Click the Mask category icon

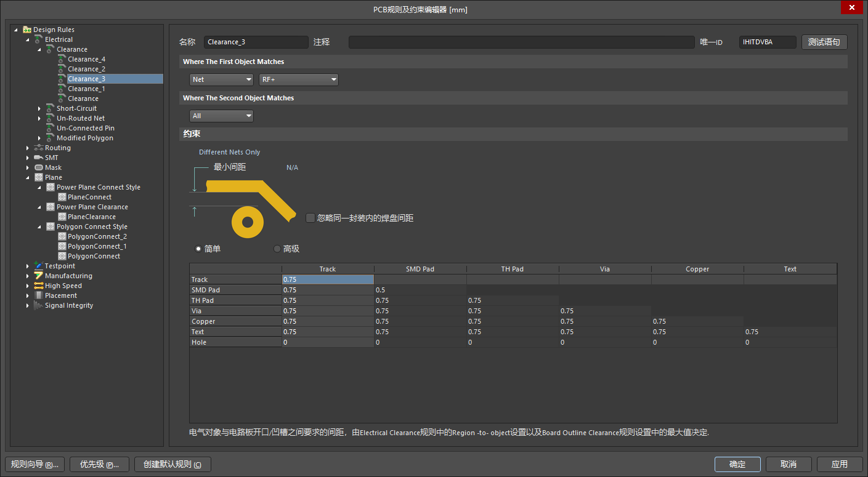coord(39,167)
